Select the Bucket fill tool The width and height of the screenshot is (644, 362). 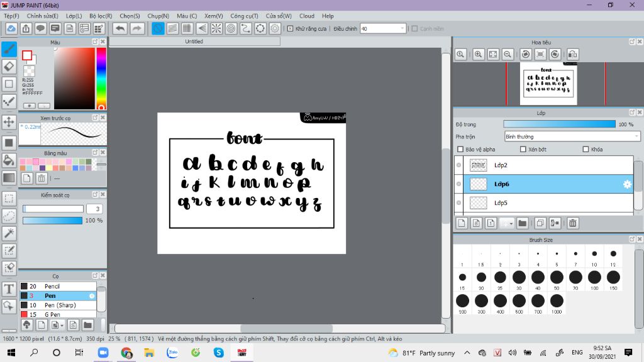pos(9,160)
